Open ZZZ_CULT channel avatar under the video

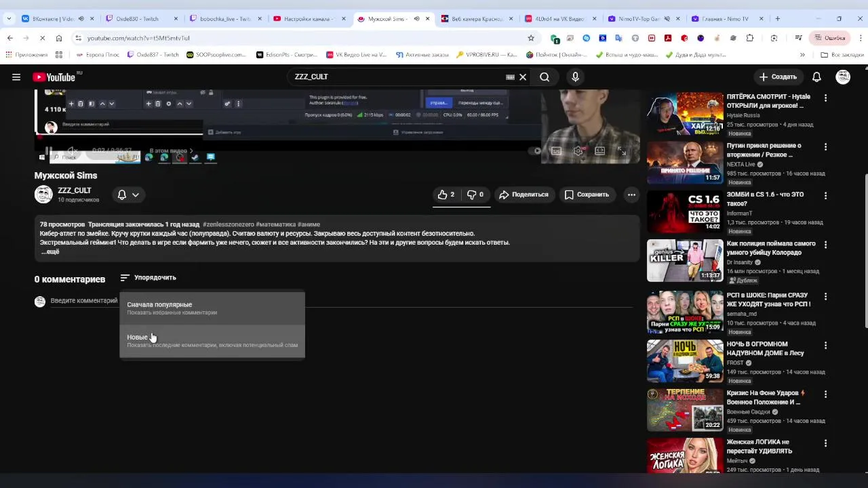pos(43,195)
